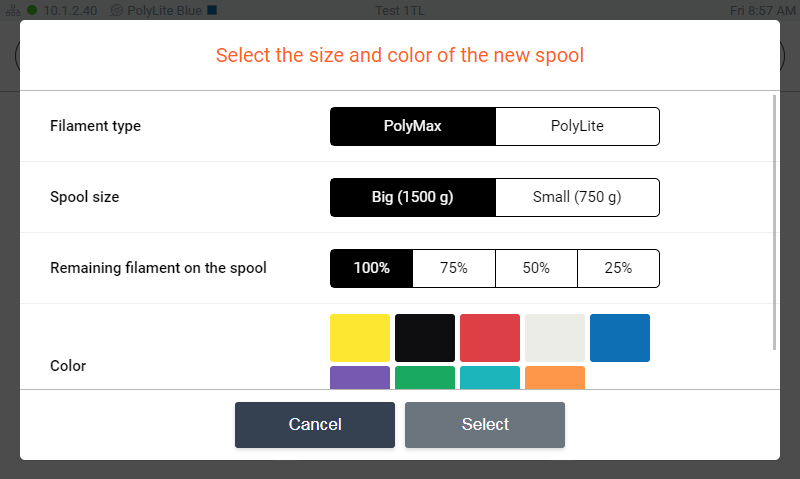Set remaining filament to 75%
This screenshot has height=479, width=800.
pos(454,268)
